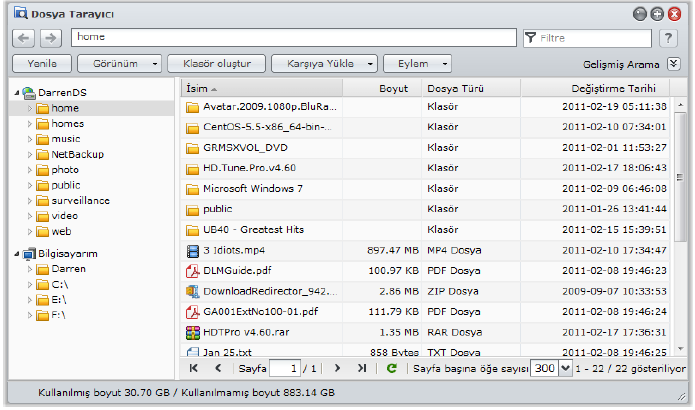Click the Klasör oluştur button
The height and width of the screenshot is (410, 695).
(x=217, y=63)
